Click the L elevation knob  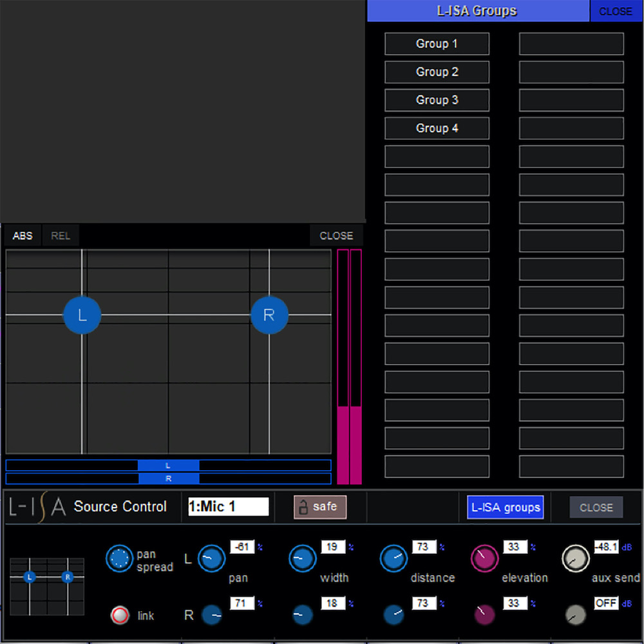(x=485, y=558)
